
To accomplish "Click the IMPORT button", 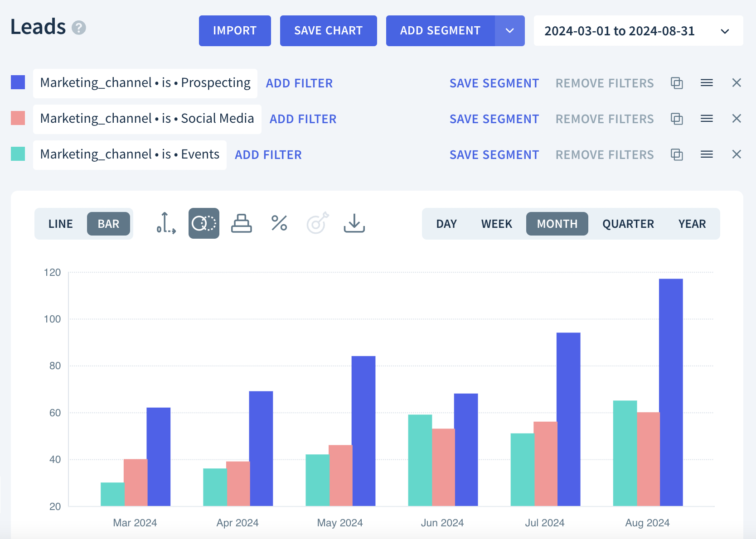I will click(235, 31).
